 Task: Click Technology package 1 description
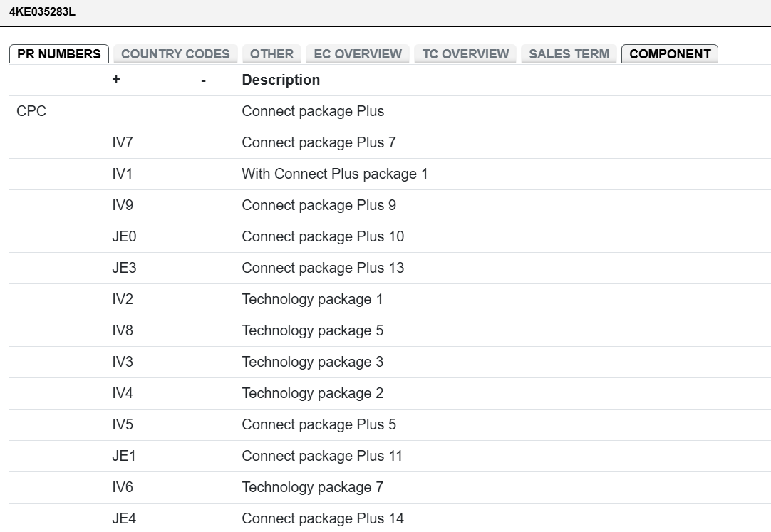coord(312,300)
